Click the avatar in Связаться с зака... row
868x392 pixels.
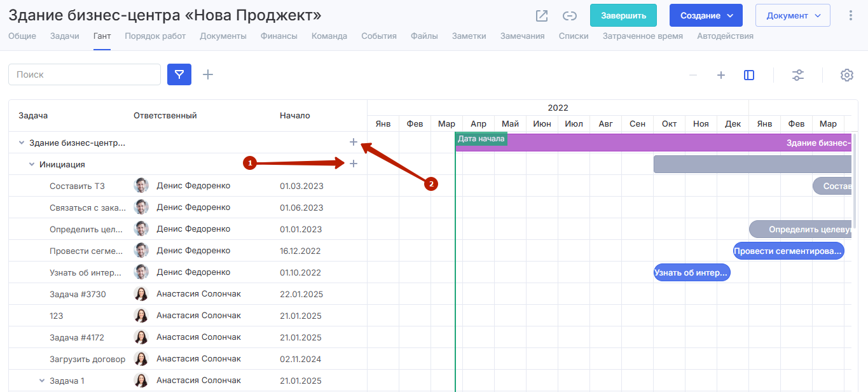tap(141, 207)
